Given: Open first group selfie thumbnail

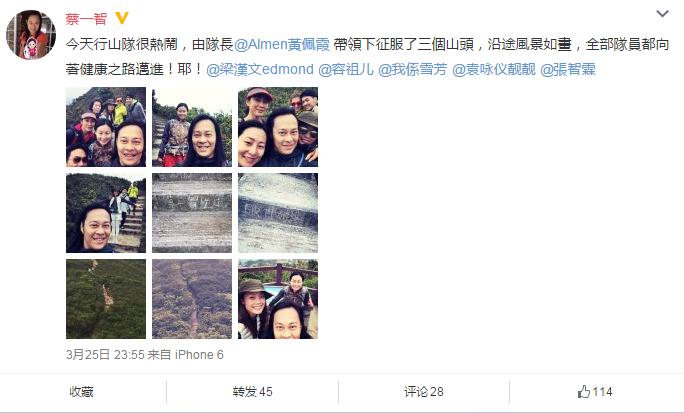Looking at the screenshot, I should tap(106, 127).
